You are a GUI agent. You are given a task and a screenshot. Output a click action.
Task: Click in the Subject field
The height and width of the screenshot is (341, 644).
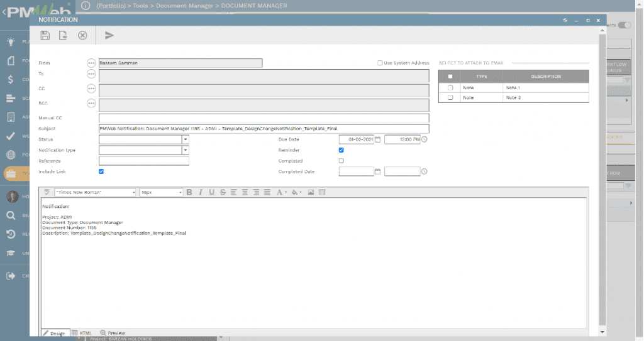pyautogui.click(x=264, y=129)
